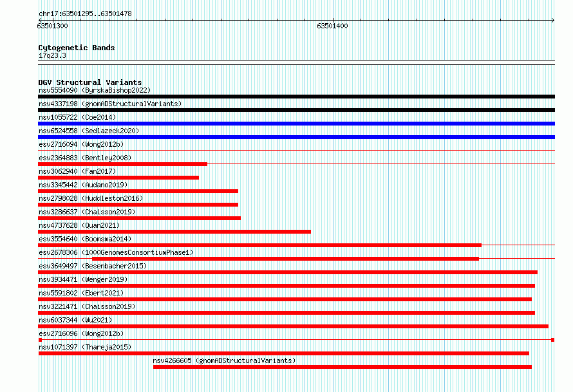573x392 pixels.
Task: Click the nsv3286637 (Chaisson2019) label
Action: point(87,212)
